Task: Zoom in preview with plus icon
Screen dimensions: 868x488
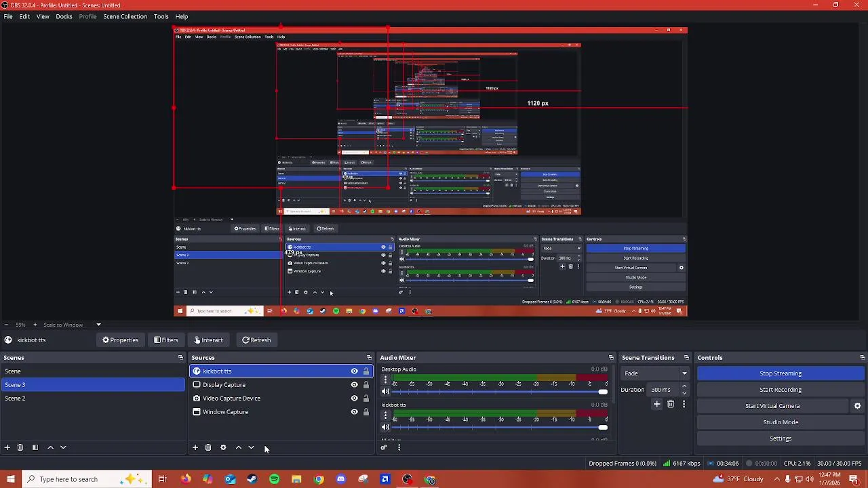Action: tap(35, 325)
